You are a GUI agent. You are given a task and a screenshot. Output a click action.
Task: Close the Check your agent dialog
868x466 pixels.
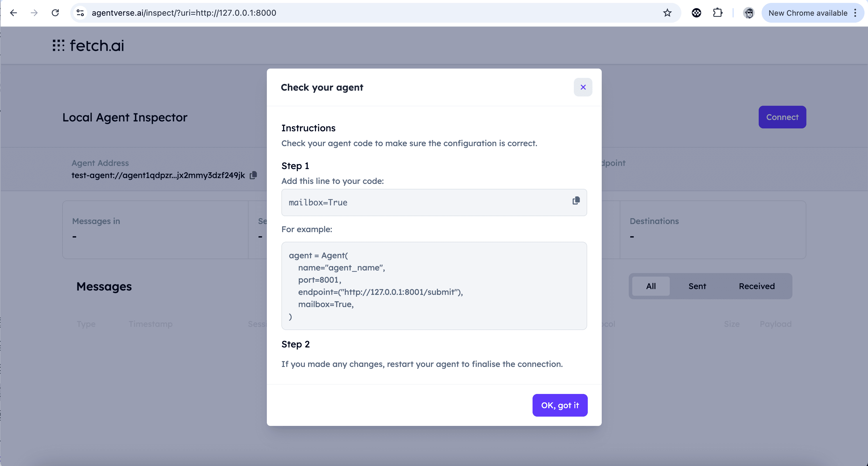(x=583, y=87)
